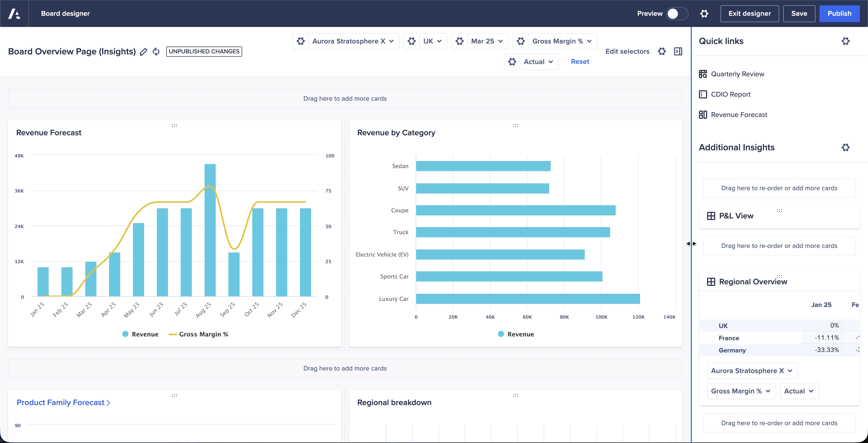
Task: Open the Quarterly Review quick link
Action: click(x=737, y=74)
